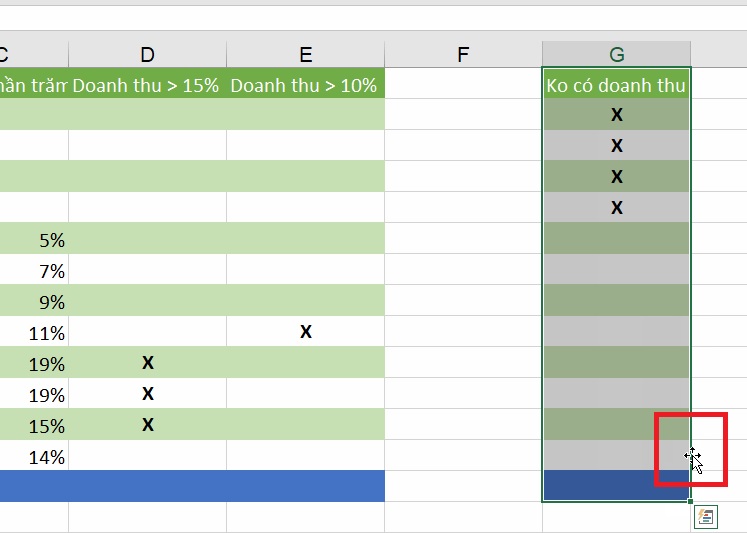Click the first X under Ko có doanh thu
747x533 pixels.
[616, 114]
